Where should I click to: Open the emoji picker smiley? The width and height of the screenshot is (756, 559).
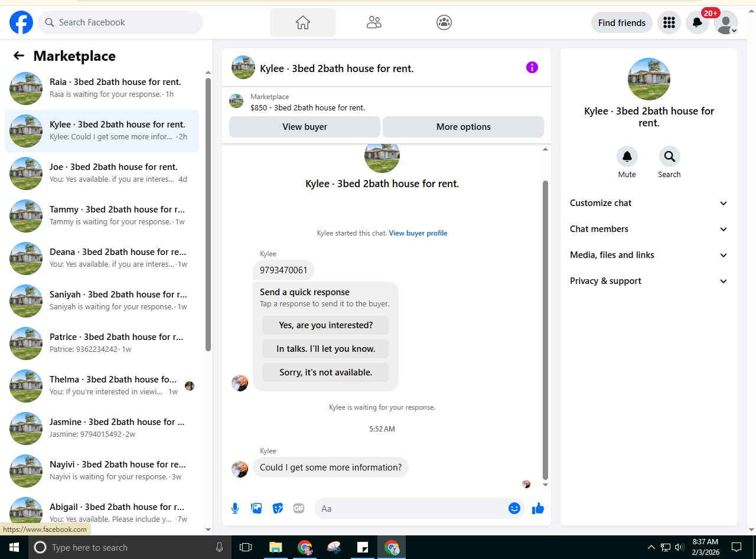coord(514,508)
